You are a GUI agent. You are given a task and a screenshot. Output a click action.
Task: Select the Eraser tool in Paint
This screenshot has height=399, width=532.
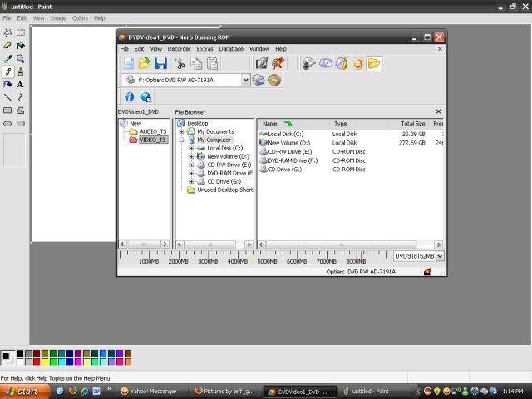pyautogui.click(x=7, y=46)
